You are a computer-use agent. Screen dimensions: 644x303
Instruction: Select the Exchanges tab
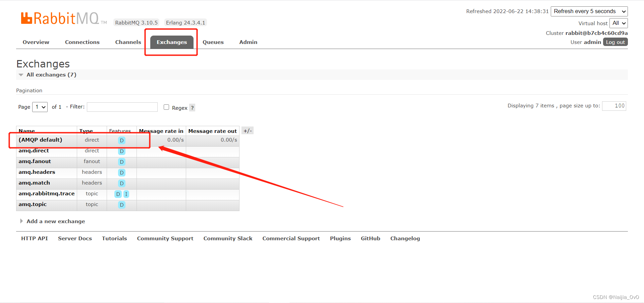(x=172, y=42)
